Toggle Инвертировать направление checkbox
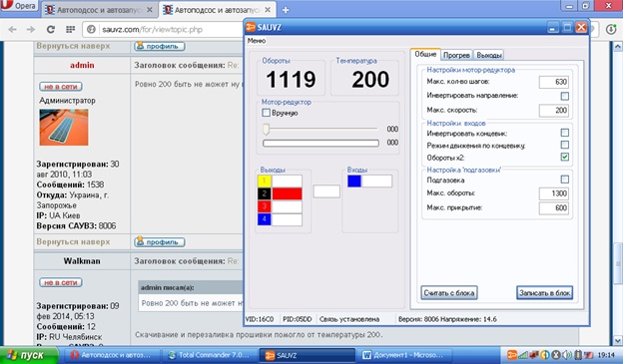Screen dimensions: 623x364 coord(565,96)
